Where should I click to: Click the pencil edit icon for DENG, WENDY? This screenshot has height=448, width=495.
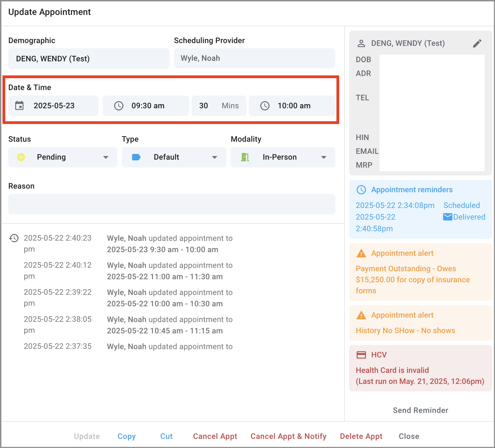click(x=477, y=43)
